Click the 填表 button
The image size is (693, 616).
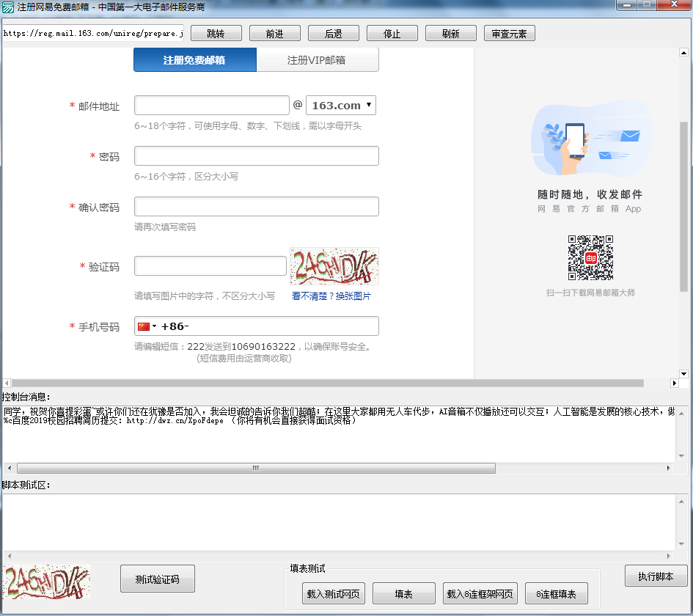pyautogui.click(x=404, y=594)
